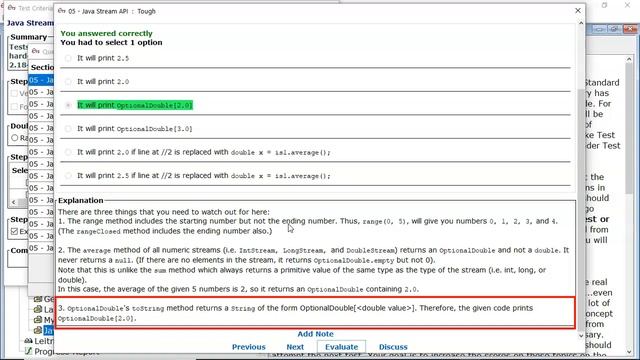Click the Leitner tree item icon in background window
Viewport: 640px width, 360px height.
(28, 341)
